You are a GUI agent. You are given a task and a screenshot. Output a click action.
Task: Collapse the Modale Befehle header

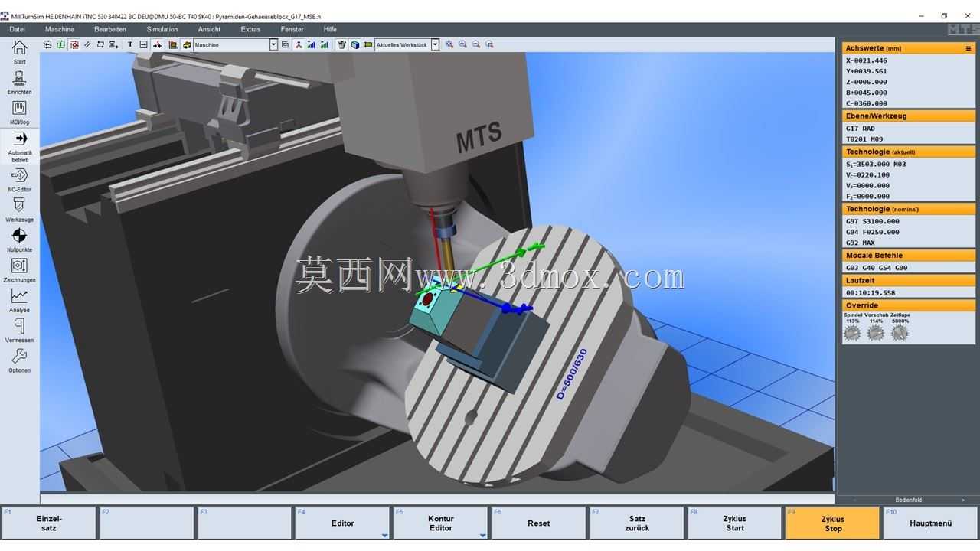909,256
